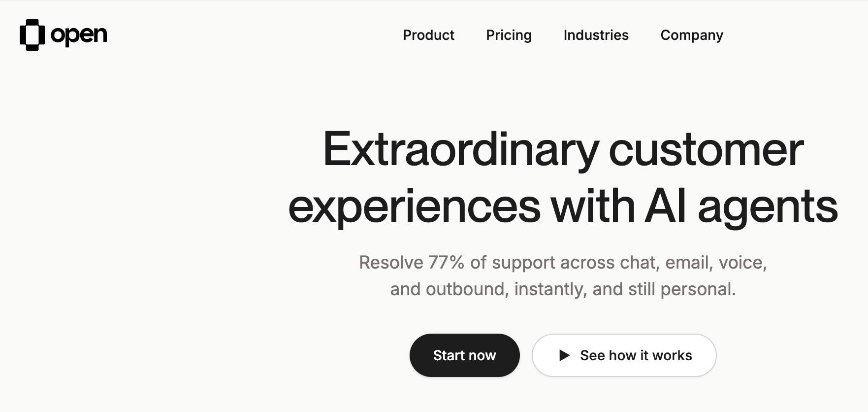Click the word "voice," in the subheading

pyautogui.click(x=742, y=263)
